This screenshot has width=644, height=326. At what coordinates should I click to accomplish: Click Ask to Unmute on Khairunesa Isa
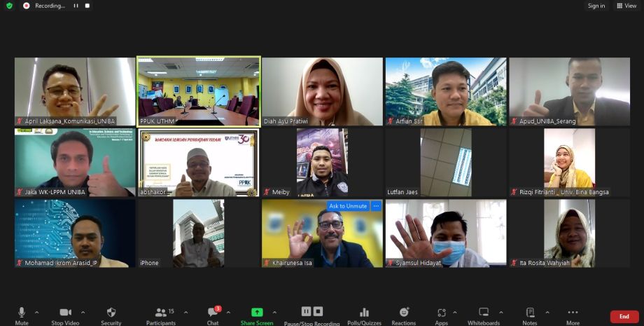pyautogui.click(x=348, y=206)
